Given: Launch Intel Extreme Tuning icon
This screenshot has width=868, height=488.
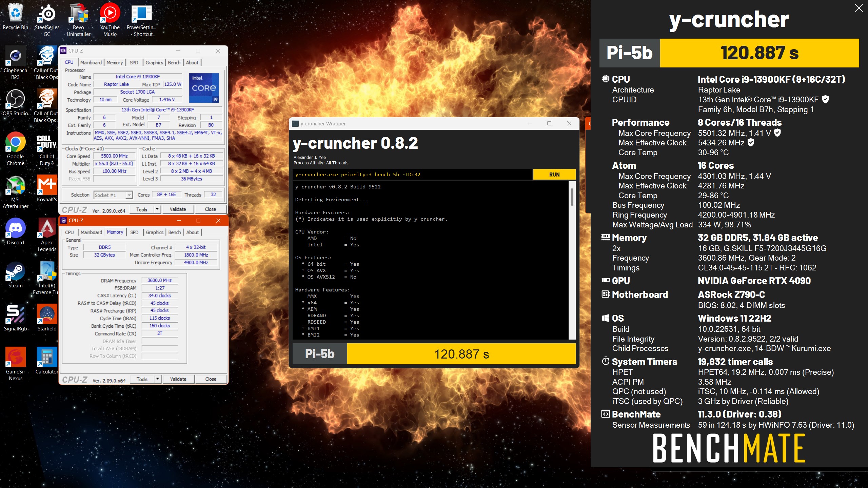Looking at the screenshot, I should coord(47,278).
